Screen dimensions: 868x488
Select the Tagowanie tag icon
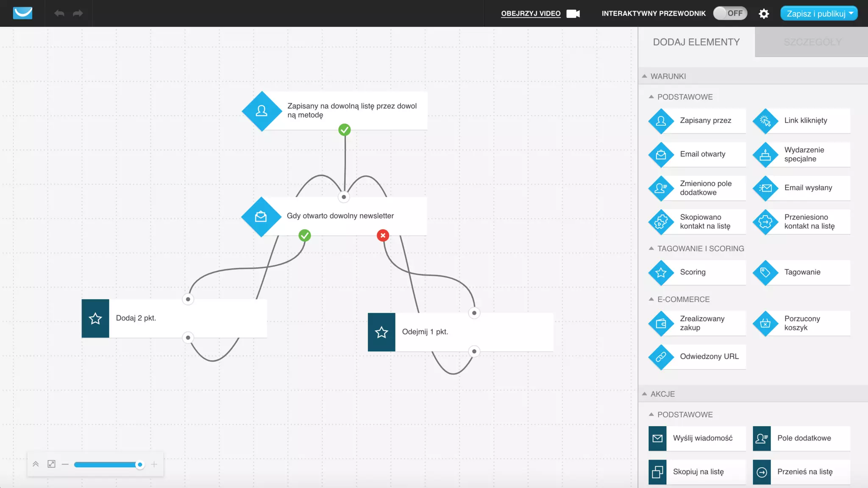[x=765, y=272]
